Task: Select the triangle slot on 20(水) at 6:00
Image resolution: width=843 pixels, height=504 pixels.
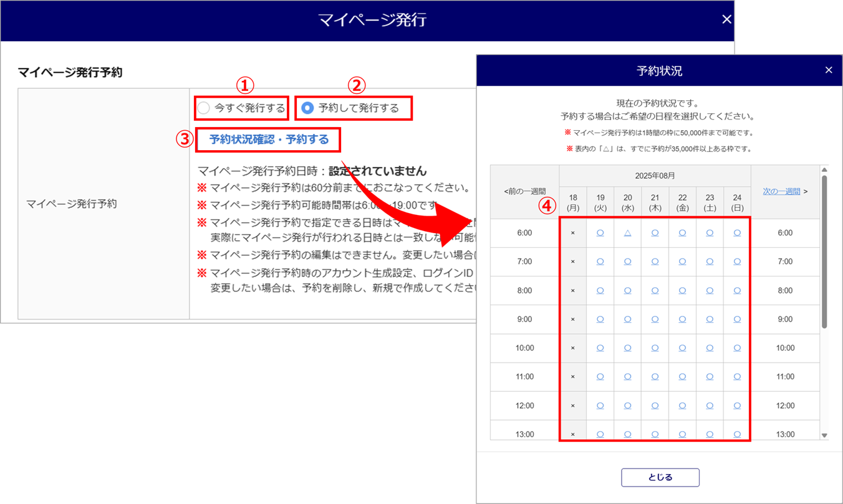Action: pyautogui.click(x=627, y=233)
